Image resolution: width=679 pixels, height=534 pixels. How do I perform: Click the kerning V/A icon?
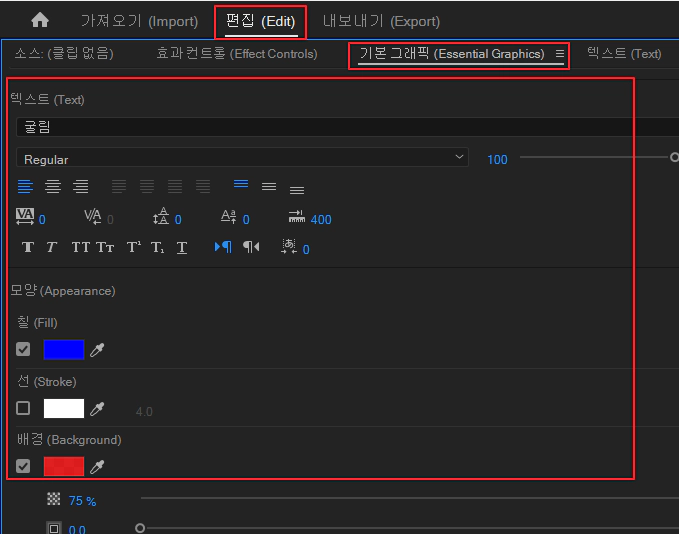coord(93,216)
